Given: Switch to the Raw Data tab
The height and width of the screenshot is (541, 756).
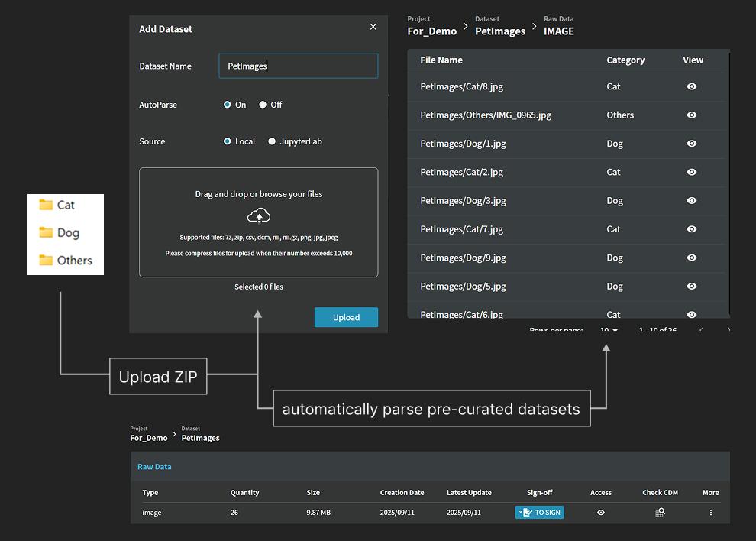Looking at the screenshot, I should tap(154, 467).
